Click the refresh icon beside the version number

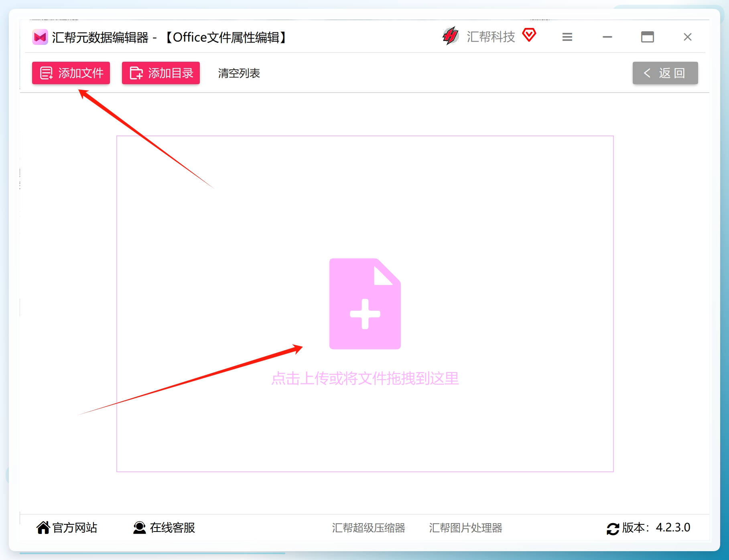613,529
